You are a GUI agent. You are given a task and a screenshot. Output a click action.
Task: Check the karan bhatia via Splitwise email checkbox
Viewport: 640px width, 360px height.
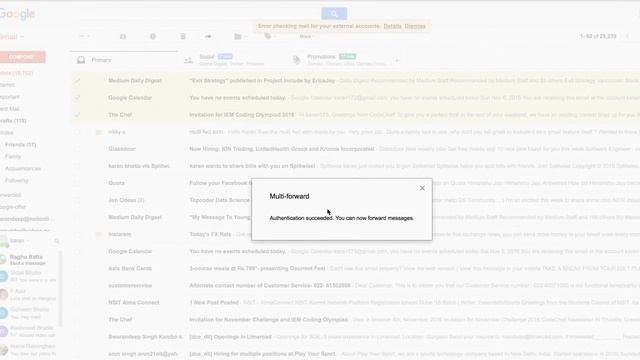click(x=78, y=166)
